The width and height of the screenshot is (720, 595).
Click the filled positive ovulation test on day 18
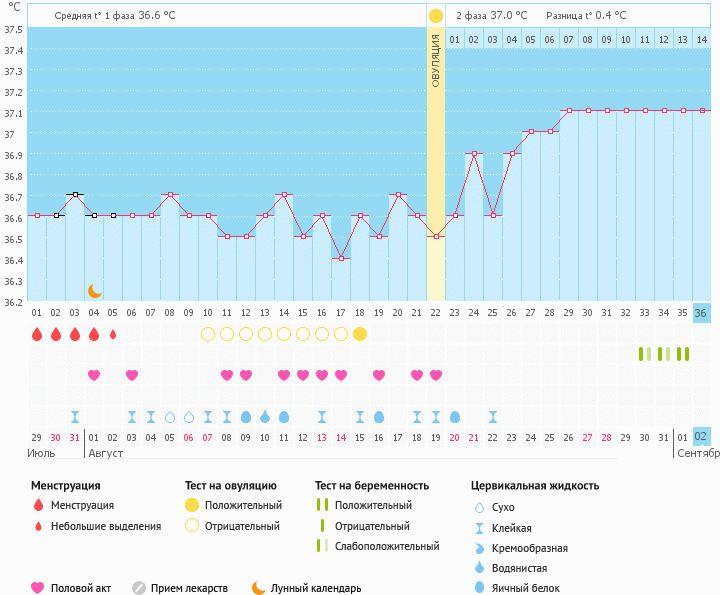(x=360, y=334)
